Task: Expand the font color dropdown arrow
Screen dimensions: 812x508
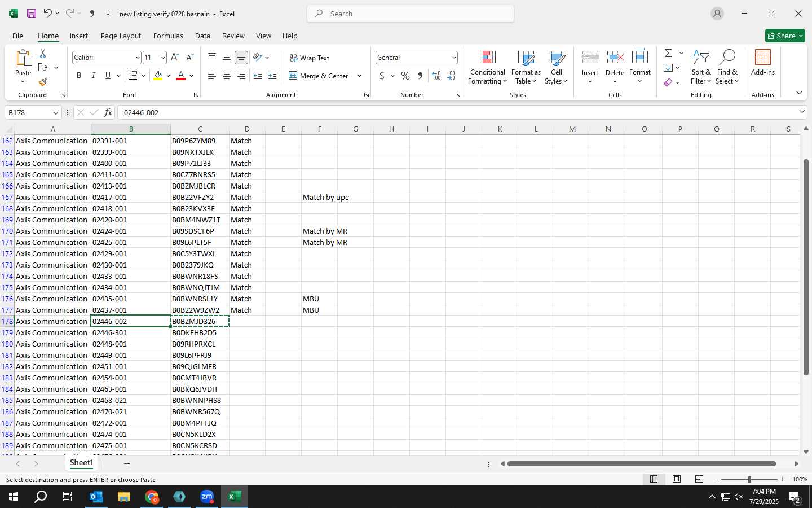Action: tap(192, 76)
